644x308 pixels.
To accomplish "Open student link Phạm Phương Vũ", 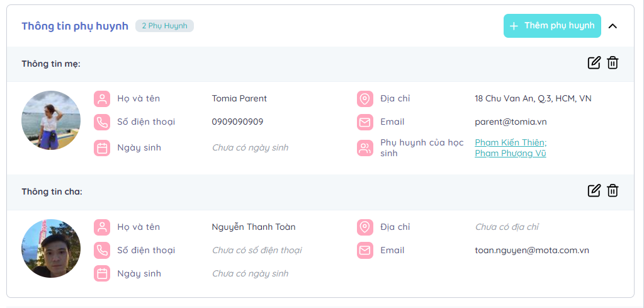I will pos(510,153).
